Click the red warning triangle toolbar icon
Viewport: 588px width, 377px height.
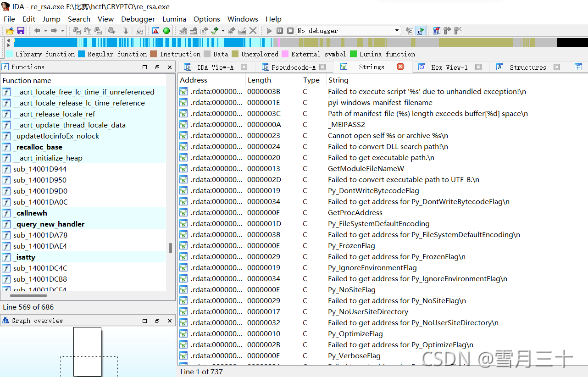pos(155,31)
